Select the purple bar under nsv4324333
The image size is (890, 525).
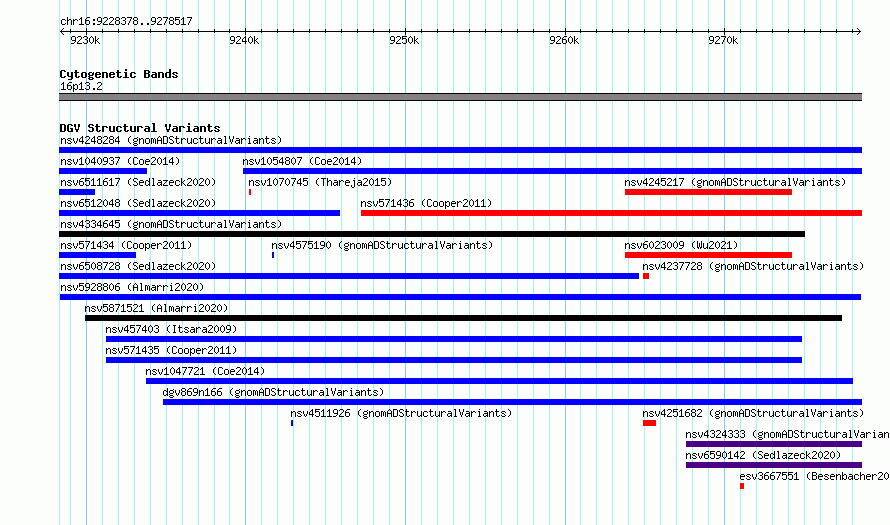(774, 444)
